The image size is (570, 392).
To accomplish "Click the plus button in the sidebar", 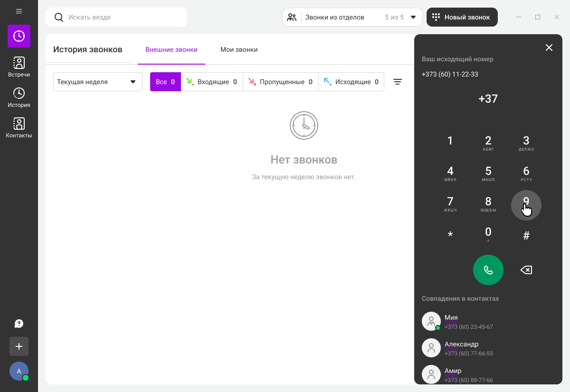I will tap(19, 346).
